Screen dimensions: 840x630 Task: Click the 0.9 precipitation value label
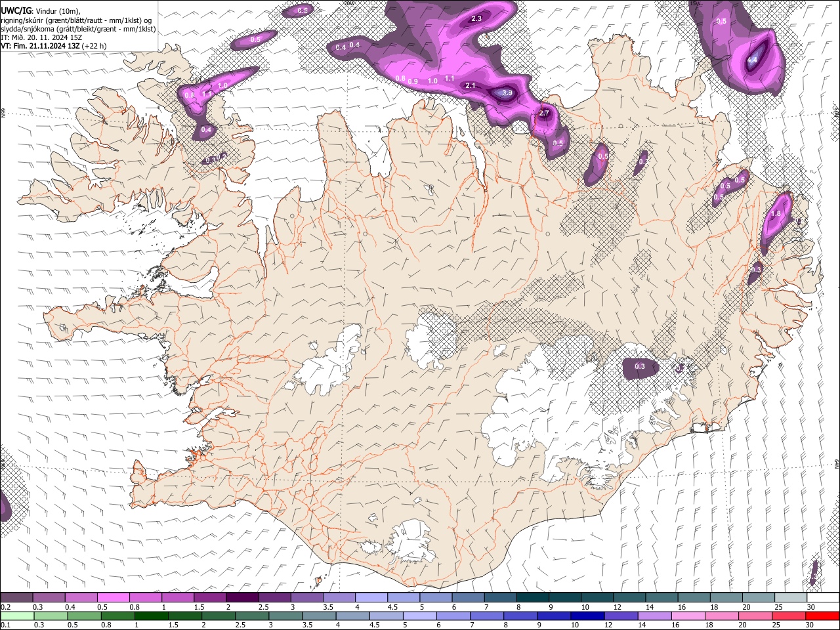(x=413, y=81)
